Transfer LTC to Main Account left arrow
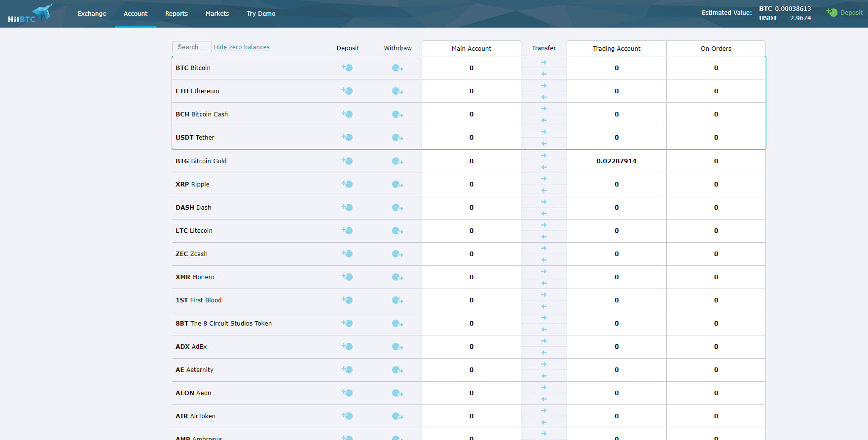This screenshot has width=868, height=440. [544, 237]
